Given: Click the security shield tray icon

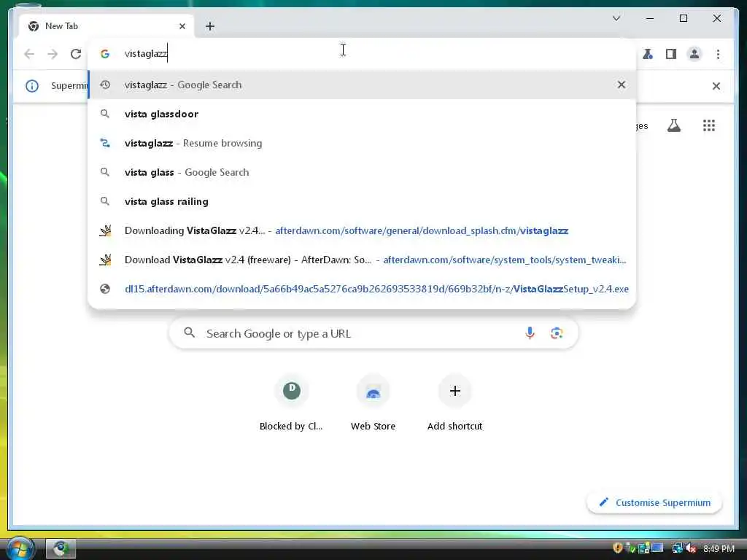Looking at the screenshot, I should (618, 548).
